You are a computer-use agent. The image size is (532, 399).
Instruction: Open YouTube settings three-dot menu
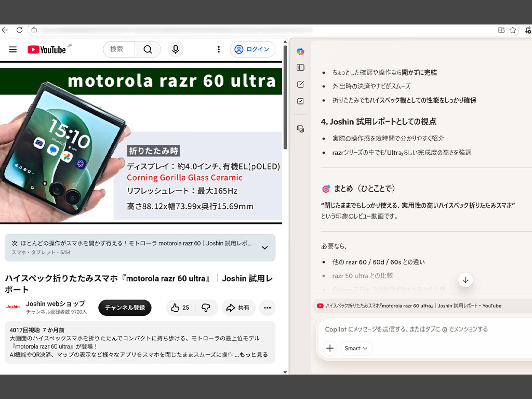219,49
